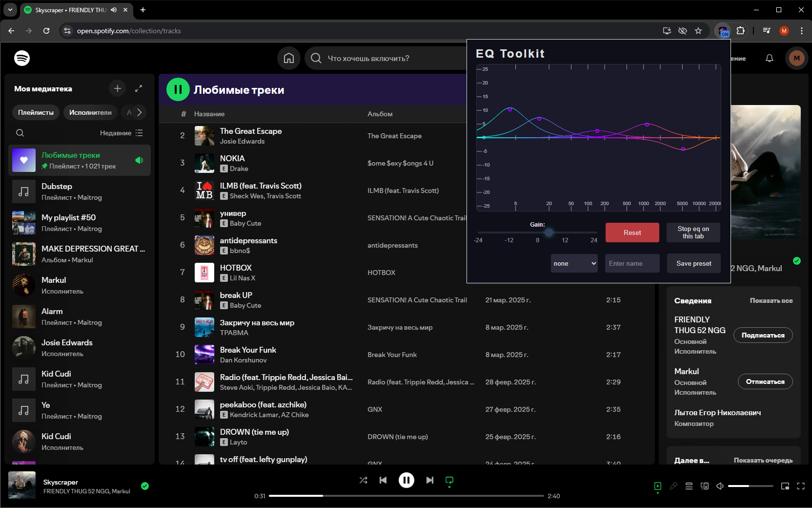Click the Save preset button
Viewport: 812px width, 508px height.
tap(694, 263)
